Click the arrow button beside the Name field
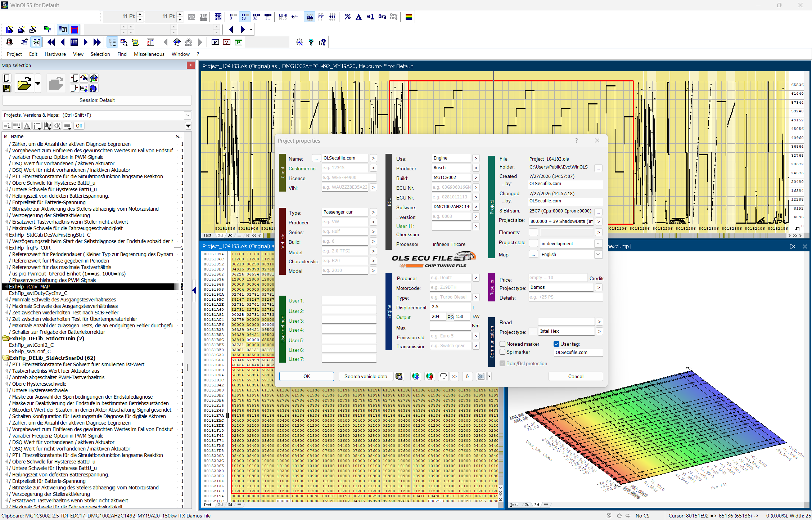 374,158
